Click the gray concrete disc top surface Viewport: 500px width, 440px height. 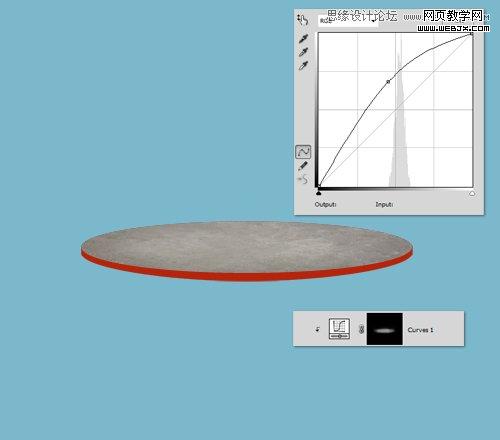click(x=246, y=246)
